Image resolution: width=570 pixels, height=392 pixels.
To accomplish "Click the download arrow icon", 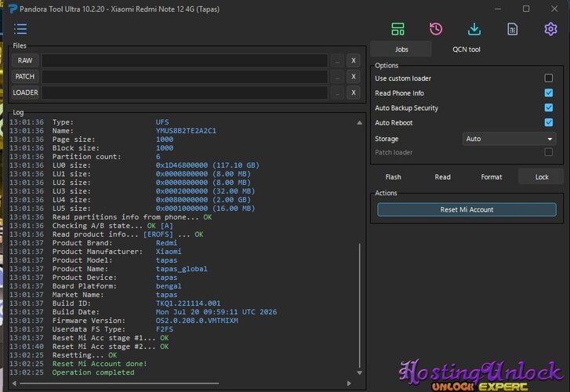I will (x=474, y=29).
